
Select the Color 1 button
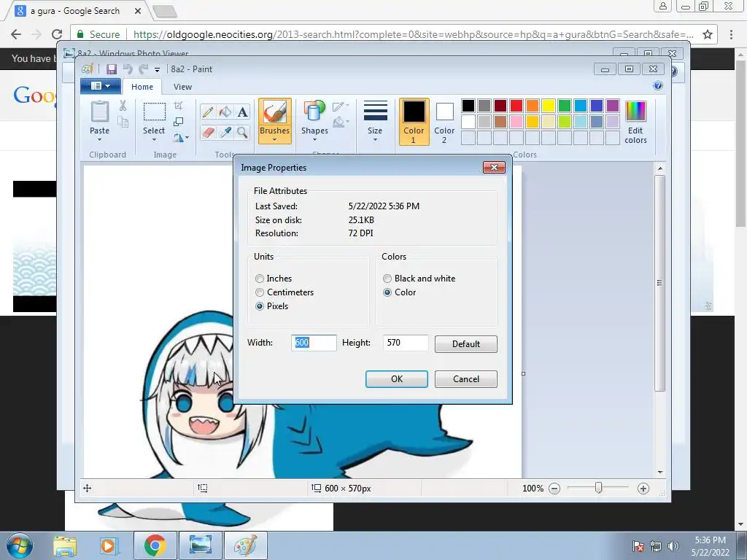point(414,122)
